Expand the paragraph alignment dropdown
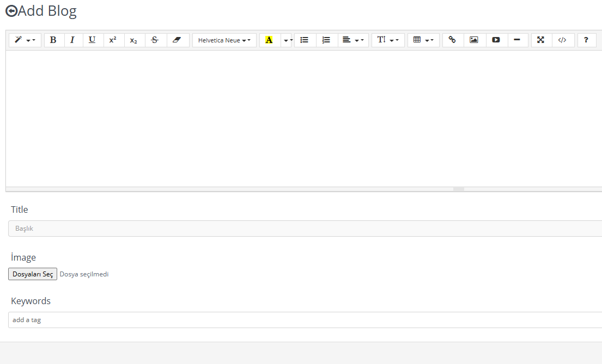 click(353, 40)
